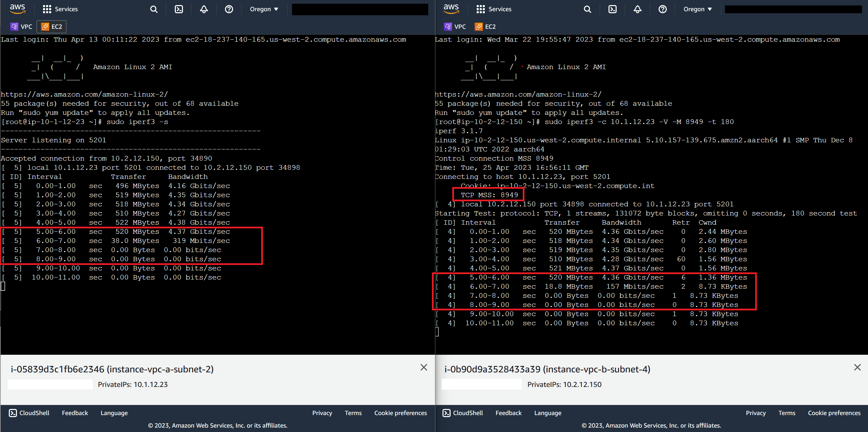Click the search magnifier in left pane

(153, 9)
